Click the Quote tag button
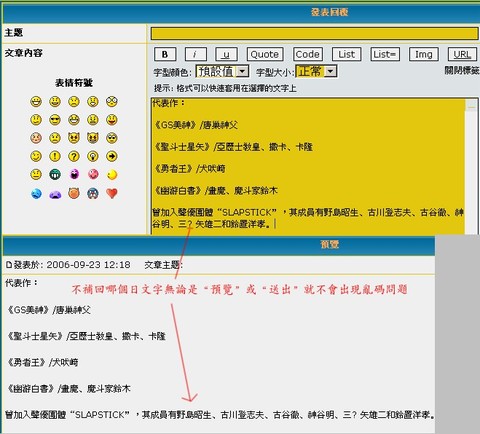The width and height of the screenshot is (480, 434). 265,54
